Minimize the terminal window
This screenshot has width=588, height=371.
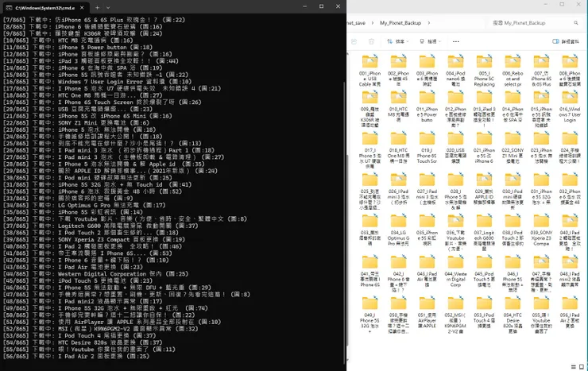coord(305,6)
